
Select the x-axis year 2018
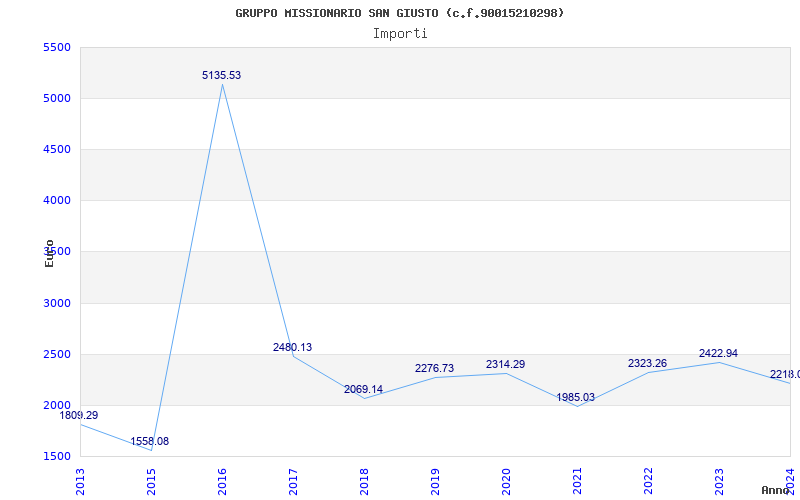coord(364,481)
